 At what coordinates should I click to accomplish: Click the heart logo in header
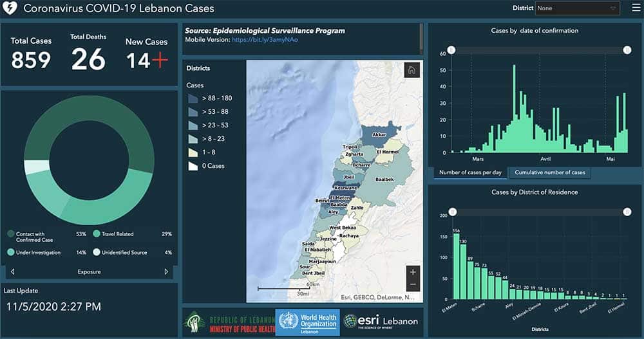(x=10, y=9)
